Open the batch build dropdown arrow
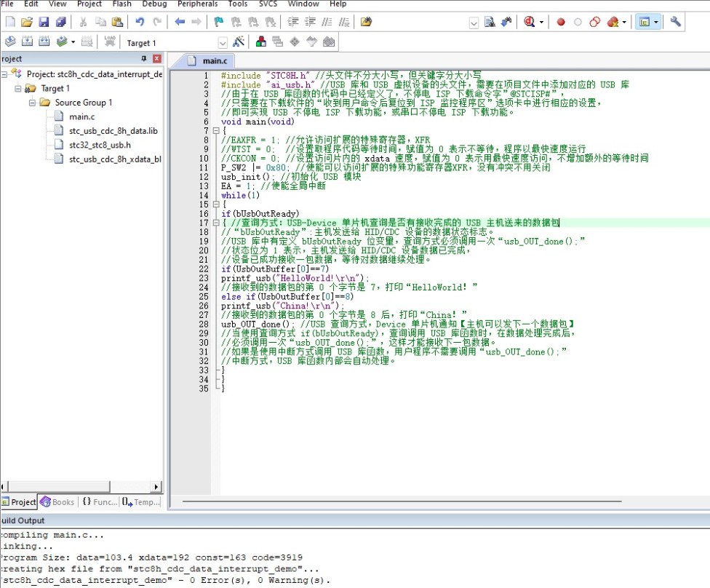Image resolution: width=710 pixels, height=588 pixels. pos(73,42)
